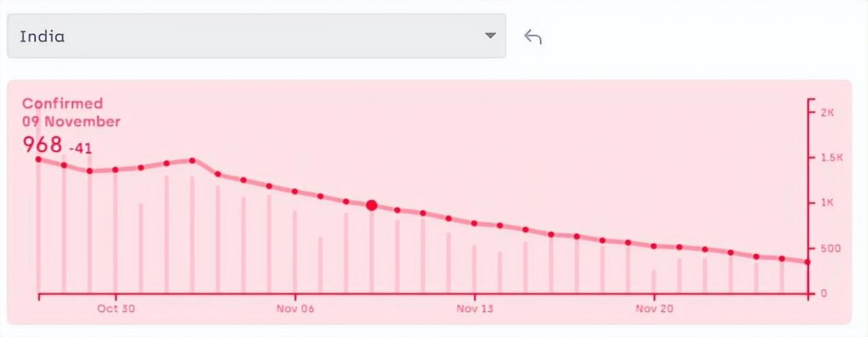Click the dropdown caret triangle icon
Screen dimensions: 868x337
490,36
